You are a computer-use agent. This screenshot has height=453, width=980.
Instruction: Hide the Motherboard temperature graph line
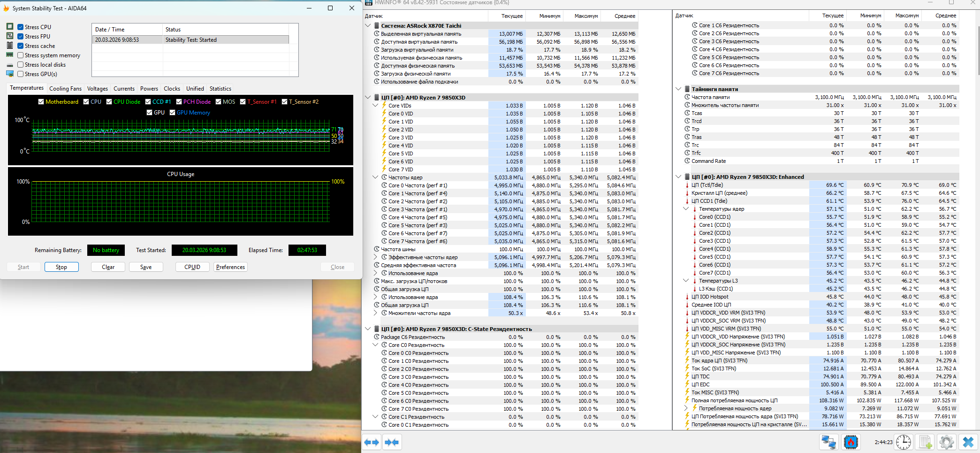[x=41, y=101]
